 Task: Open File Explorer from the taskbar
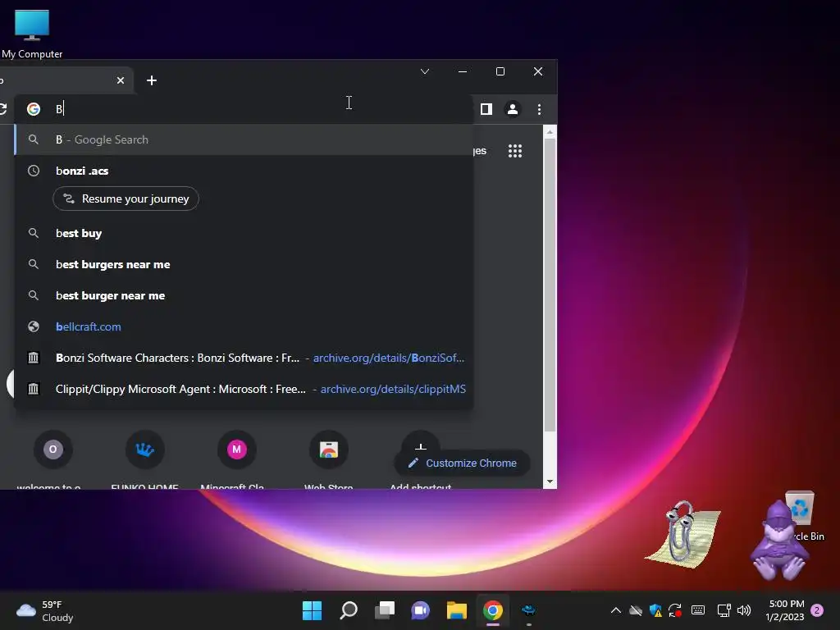pyautogui.click(x=457, y=610)
